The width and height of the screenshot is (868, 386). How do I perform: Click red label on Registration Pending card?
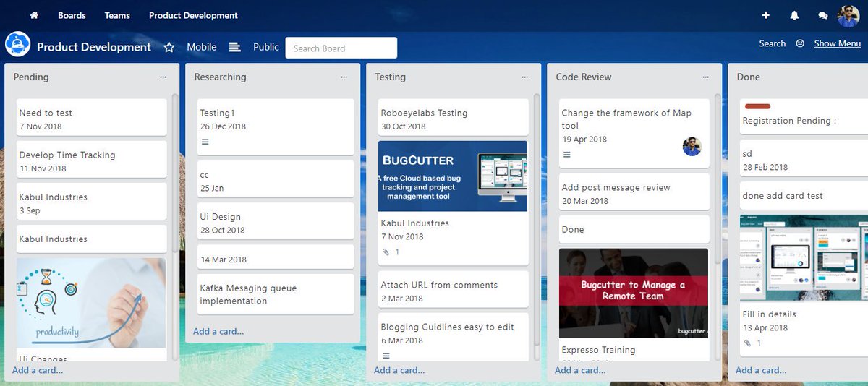click(757, 107)
